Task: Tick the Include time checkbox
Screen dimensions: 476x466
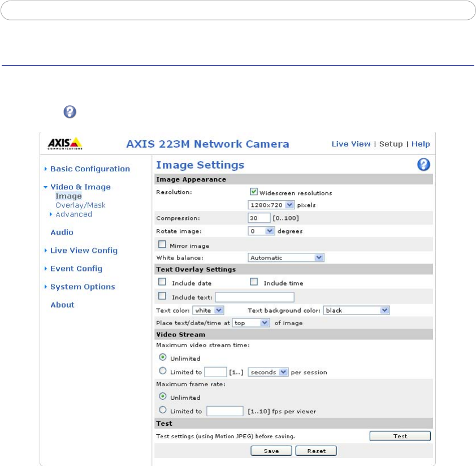Action: coord(254,282)
